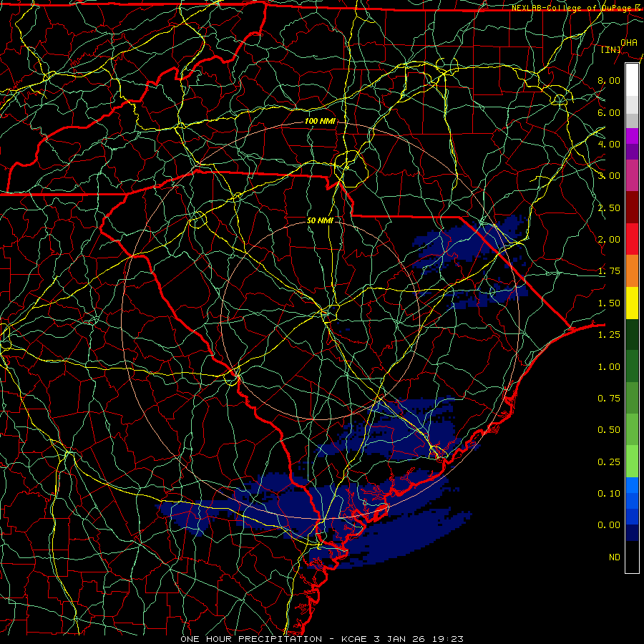
Task: Click the [IN] units label
Action: click(x=611, y=49)
